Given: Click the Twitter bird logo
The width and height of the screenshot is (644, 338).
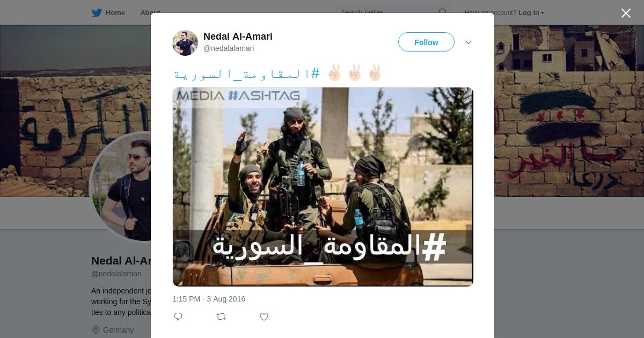Looking at the screenshot, I should pos(97,13).
